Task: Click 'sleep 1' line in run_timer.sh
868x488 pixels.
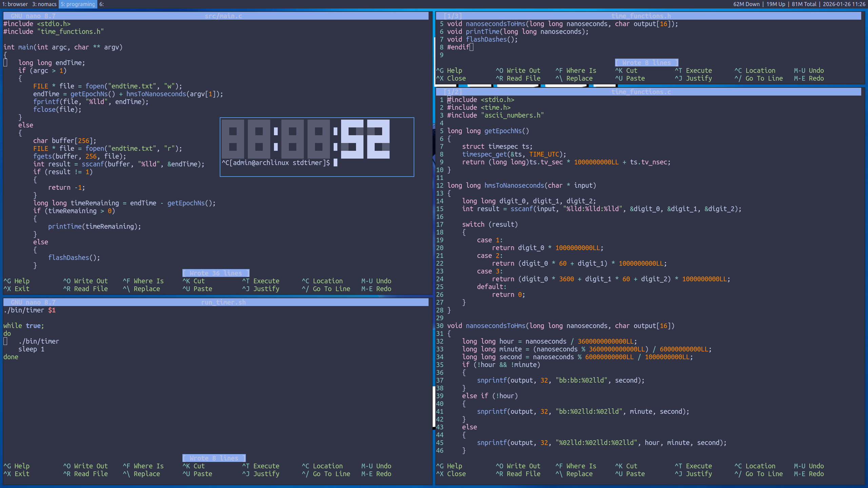Action: [x=31, y=349]
